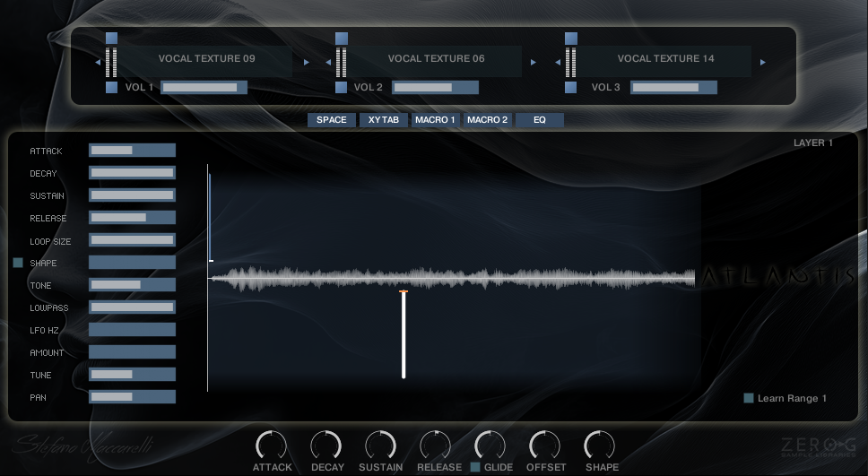
Task: Open the EQ tab
Action: pyautogui.click(x=540, y=120)
